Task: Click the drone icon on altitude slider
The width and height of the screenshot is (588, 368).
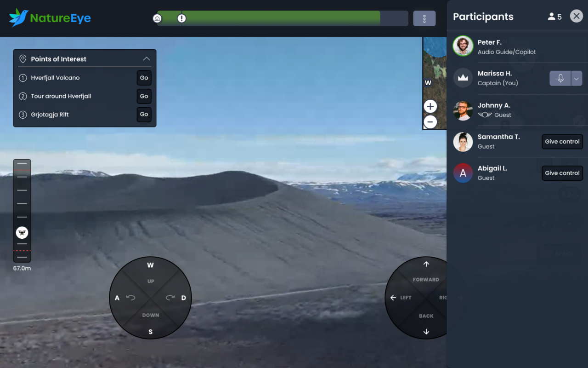Action: [22, 232]
